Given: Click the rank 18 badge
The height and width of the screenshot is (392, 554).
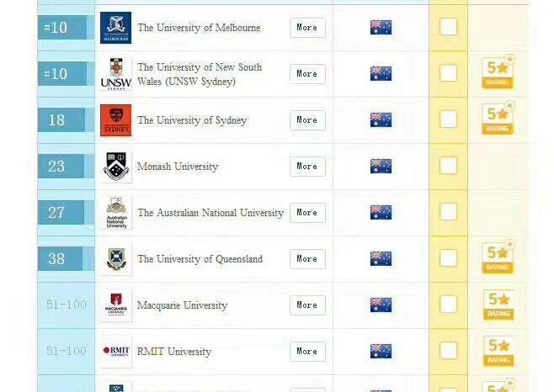Looking at the screenshot, I should coord(56,120).
